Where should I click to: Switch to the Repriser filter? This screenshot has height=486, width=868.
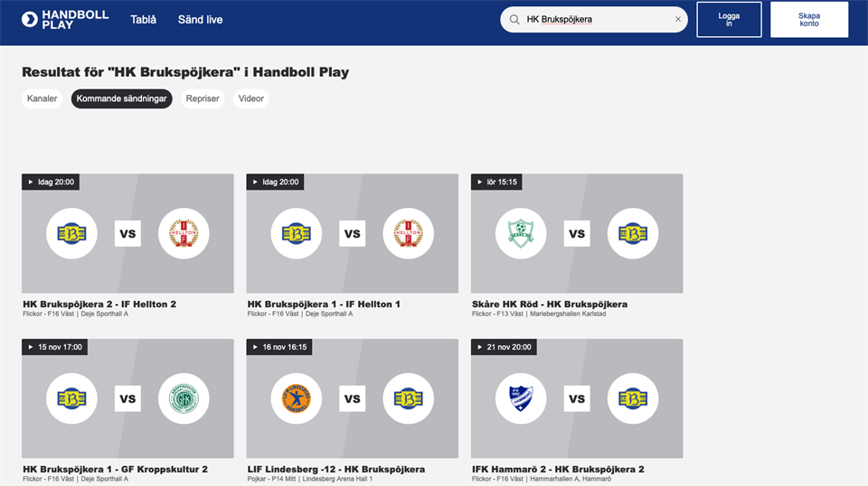[x=203, y=98]
